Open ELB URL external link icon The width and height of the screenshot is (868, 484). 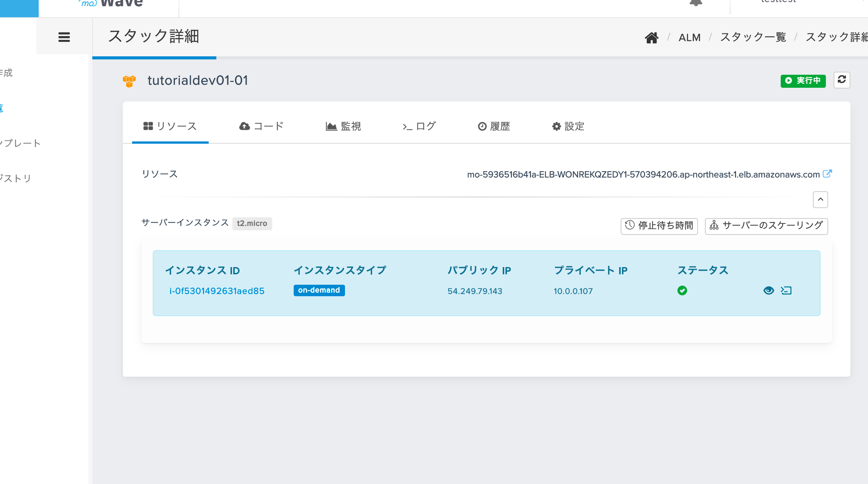827,174
